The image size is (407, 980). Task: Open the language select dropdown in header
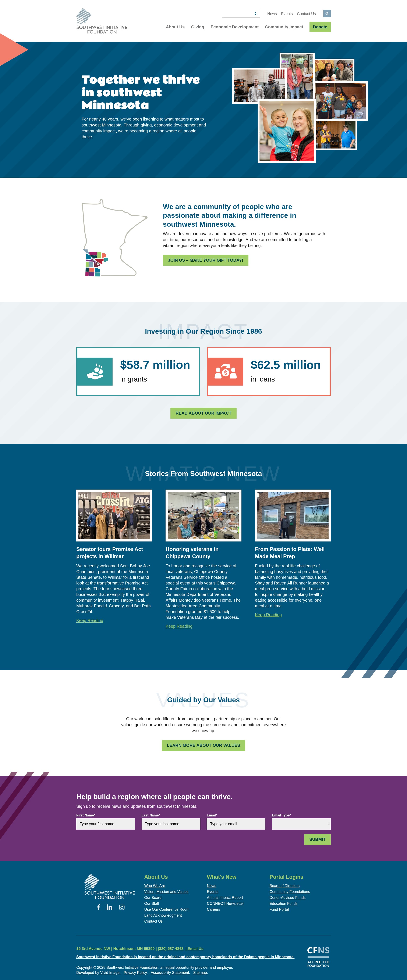(241, 14)
